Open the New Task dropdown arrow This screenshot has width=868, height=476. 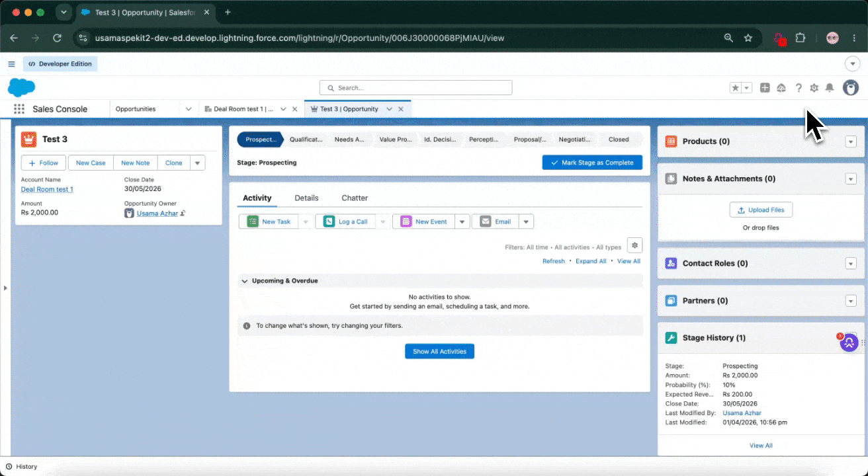tap(306, 221)
